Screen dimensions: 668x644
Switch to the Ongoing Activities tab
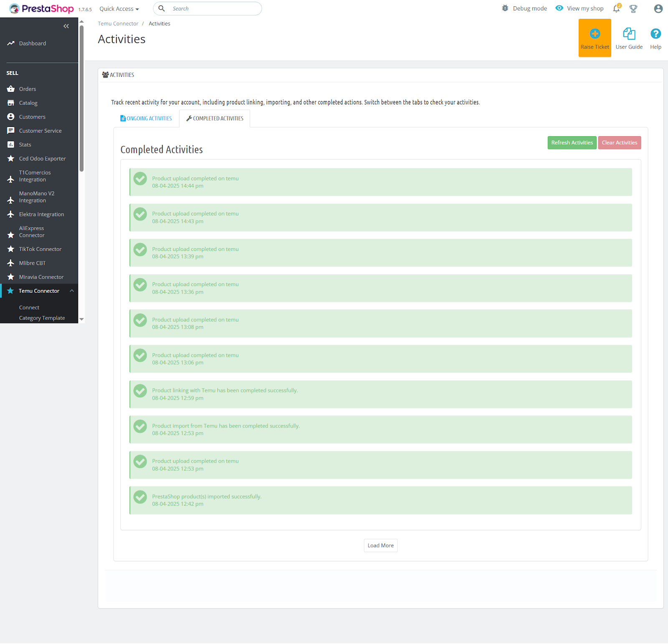(146, 119)
